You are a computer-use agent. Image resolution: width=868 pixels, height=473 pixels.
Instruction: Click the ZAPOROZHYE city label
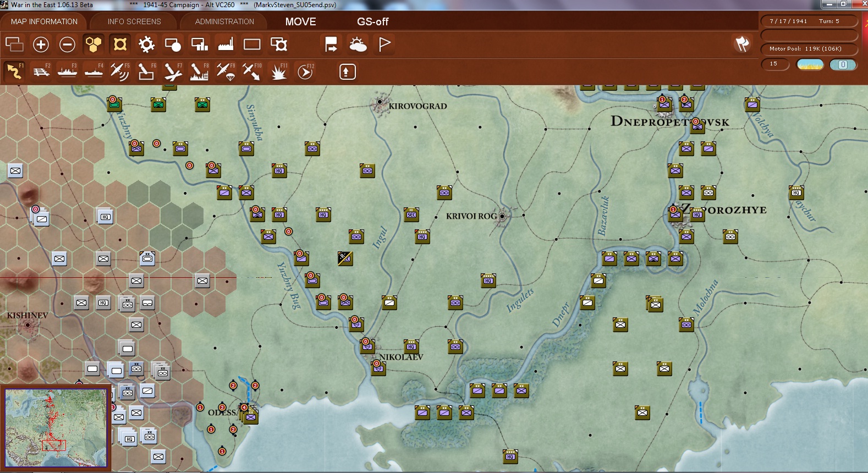click(723, 210)
